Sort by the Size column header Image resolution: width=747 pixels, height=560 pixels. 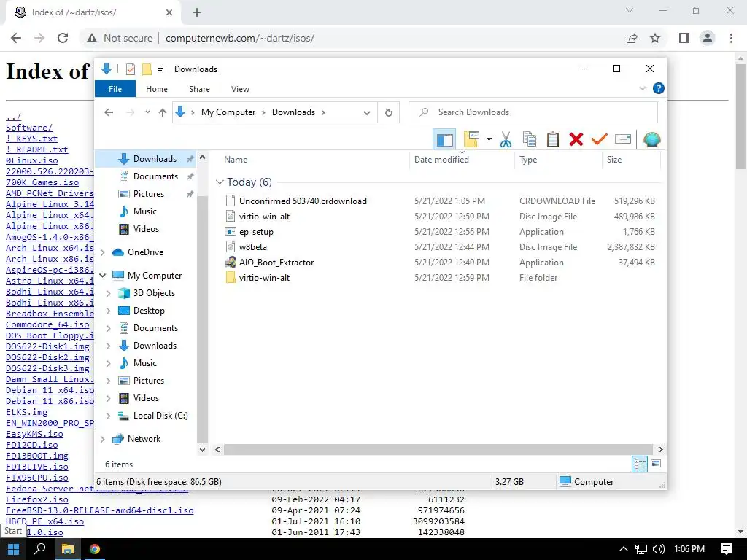[631, 160]
